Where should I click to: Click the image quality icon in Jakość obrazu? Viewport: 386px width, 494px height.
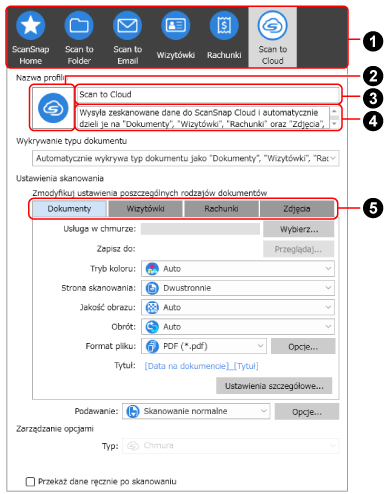152,307
